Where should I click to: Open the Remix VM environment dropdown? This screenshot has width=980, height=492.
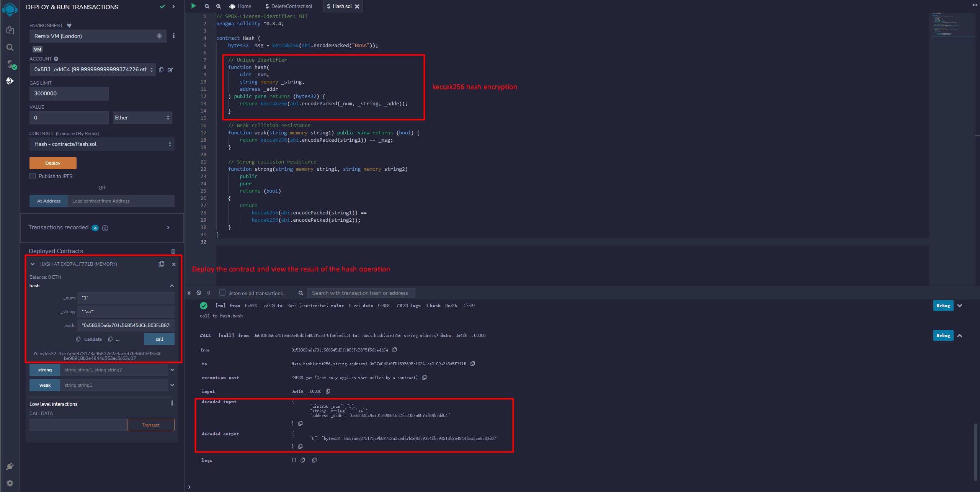pos(98,36)
